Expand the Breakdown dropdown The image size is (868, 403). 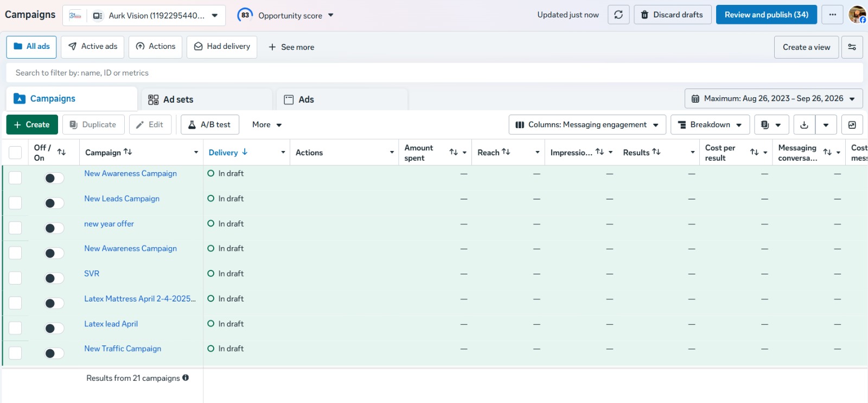pyautogui.click(x=710, y=125)
